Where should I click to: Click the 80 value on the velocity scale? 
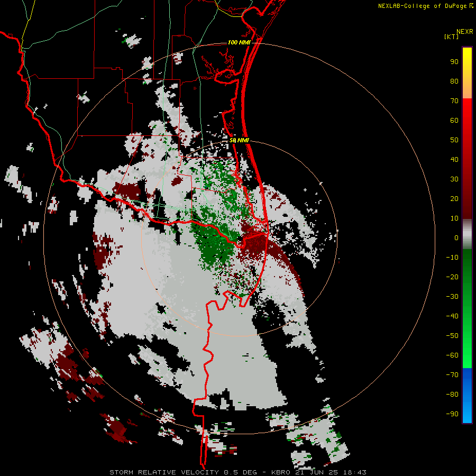click(x=454, y=81)
